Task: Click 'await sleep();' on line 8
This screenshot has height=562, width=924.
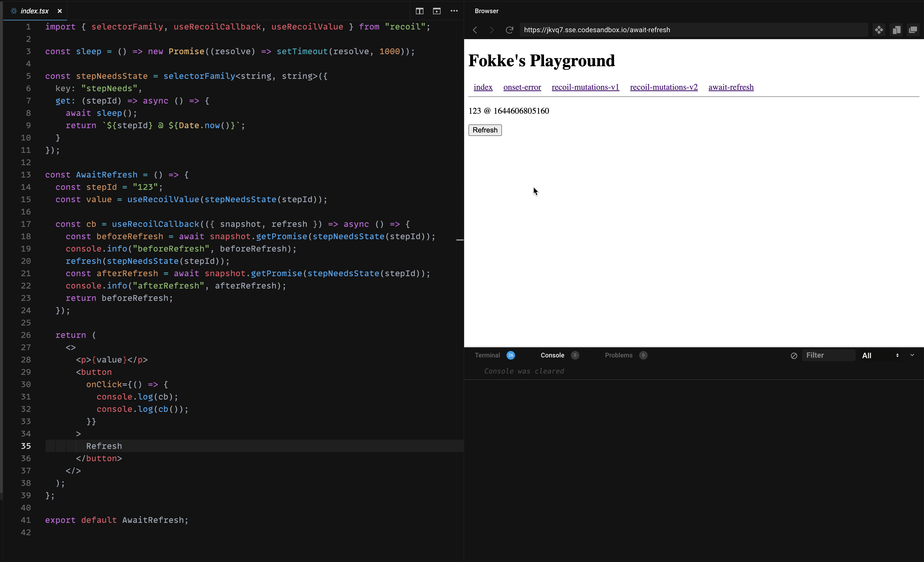Action: (x=101, y=113)
